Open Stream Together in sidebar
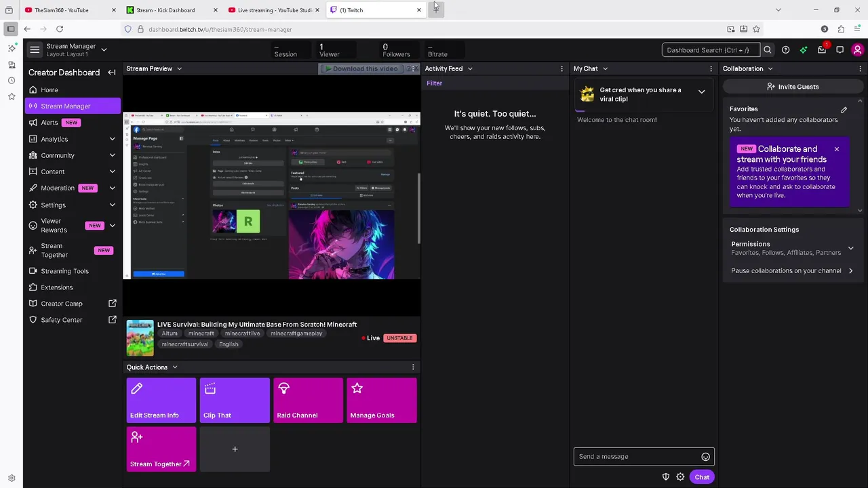The width and height of the screenshot is (868, 488). coord(73,250)
